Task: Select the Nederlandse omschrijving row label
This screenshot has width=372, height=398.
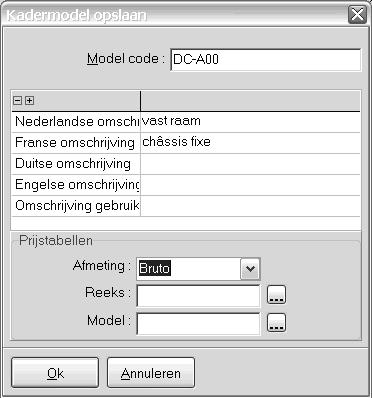Action: 76,122
